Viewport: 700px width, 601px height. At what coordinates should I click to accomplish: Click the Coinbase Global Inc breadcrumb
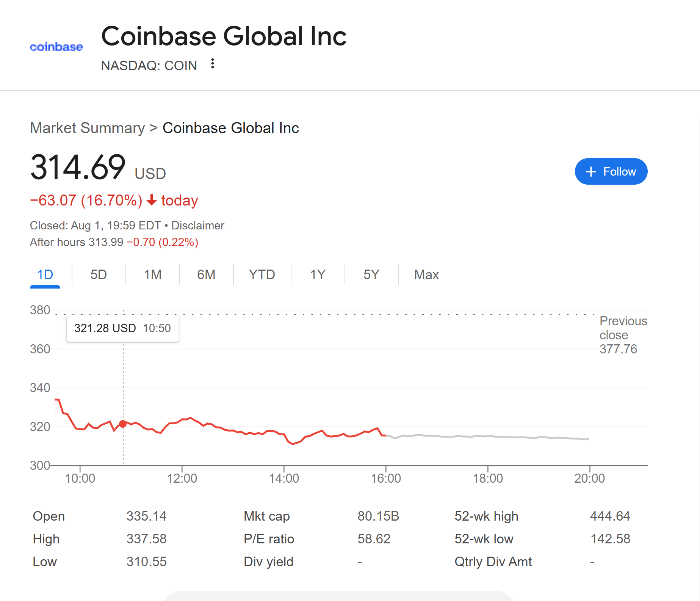(x=231, y=128)
